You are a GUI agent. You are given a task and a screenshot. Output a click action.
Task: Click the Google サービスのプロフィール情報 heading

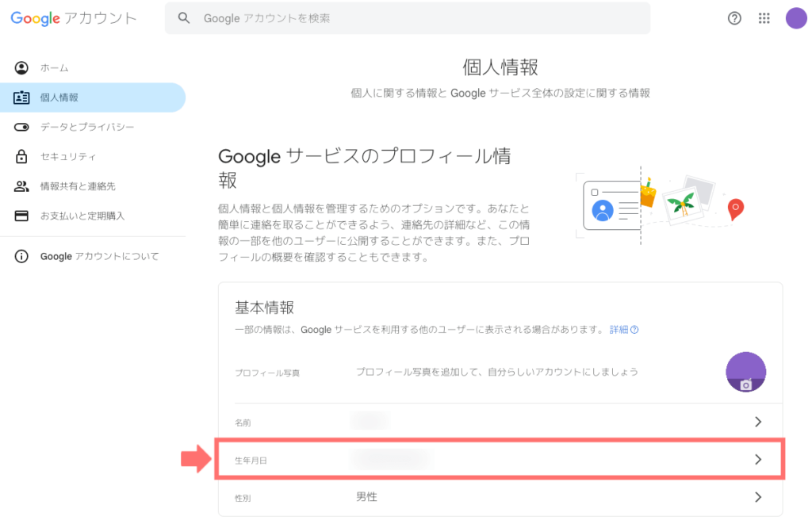(x=365, y=168)
